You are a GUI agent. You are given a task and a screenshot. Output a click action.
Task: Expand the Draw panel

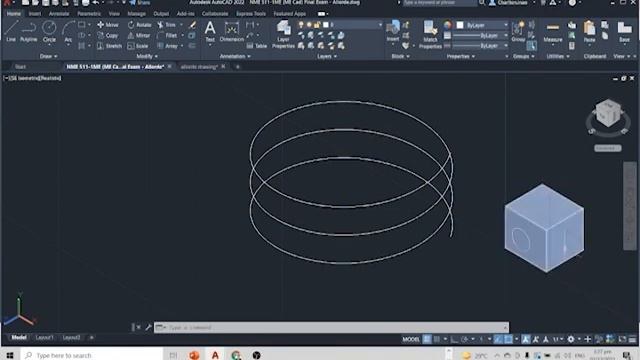pyautogui.click(x=49, y=56)
